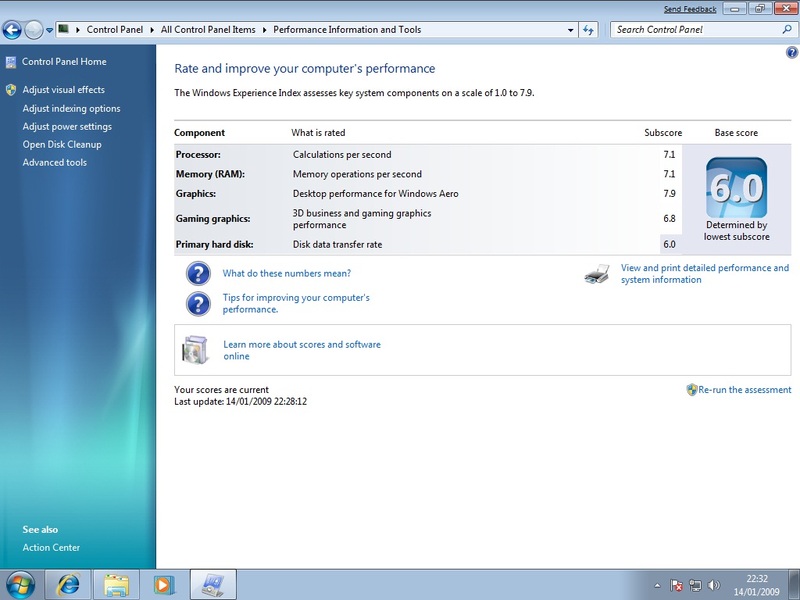Image resolution: width=800 pixels, height=600 pixels.
Task: Open help with the blue question icon
Action: pyautogui.click(x=791, y=52)
